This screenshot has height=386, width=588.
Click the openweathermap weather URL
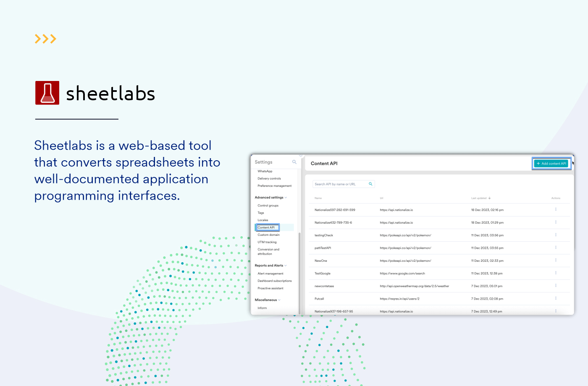pyautogui.click(x=415, y=286)
